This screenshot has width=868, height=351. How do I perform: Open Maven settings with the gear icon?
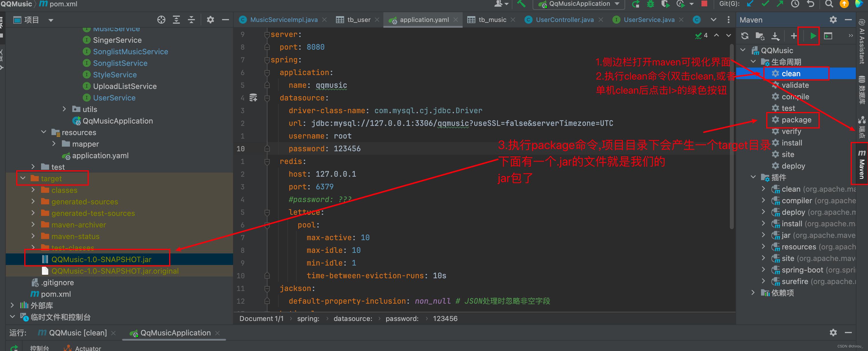click(x=833, y=20)
